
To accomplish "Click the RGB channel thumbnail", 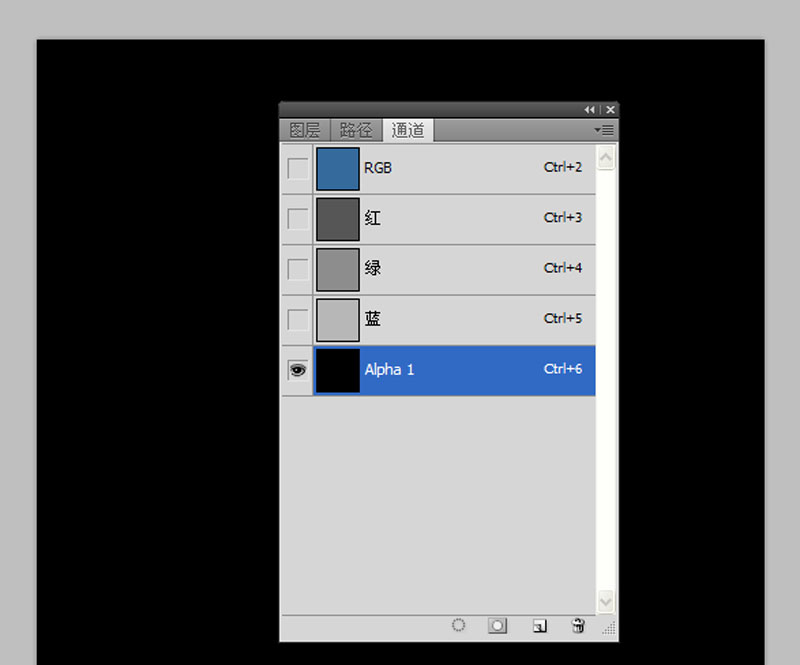I will (x=338, y=169).
